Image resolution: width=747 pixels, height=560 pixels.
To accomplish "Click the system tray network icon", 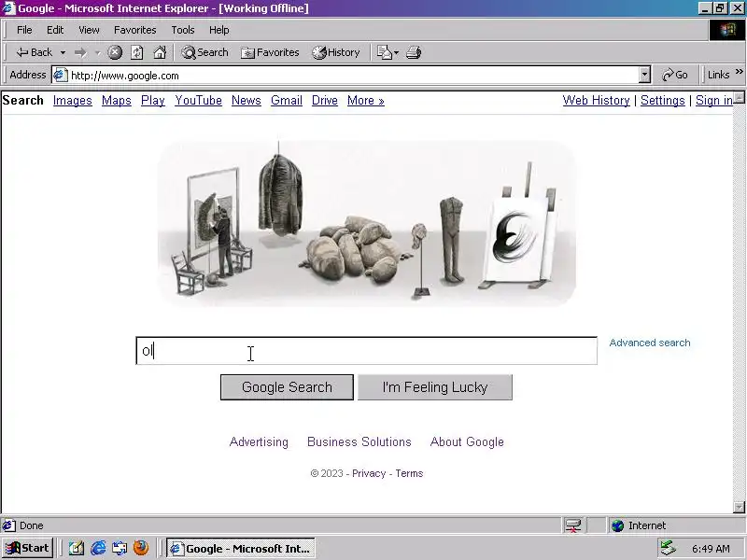I will [669, 548].
